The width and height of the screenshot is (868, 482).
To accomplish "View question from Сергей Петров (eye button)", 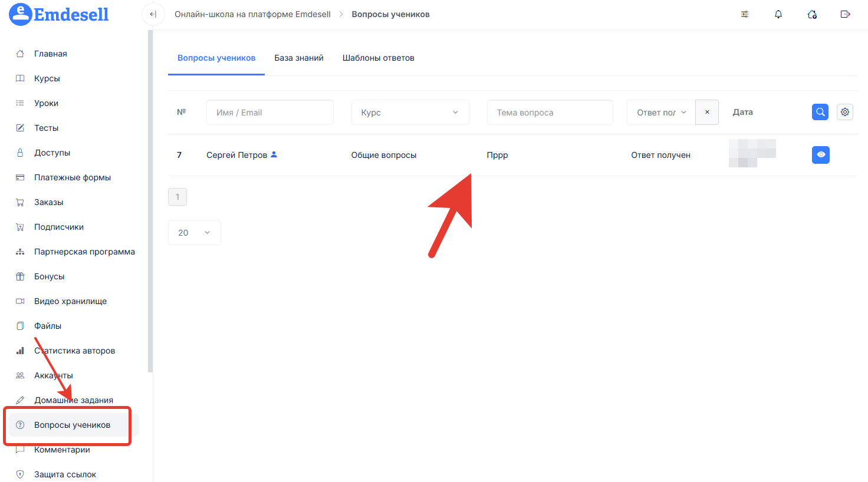I will pyautogui.click(x=820, y=155).
